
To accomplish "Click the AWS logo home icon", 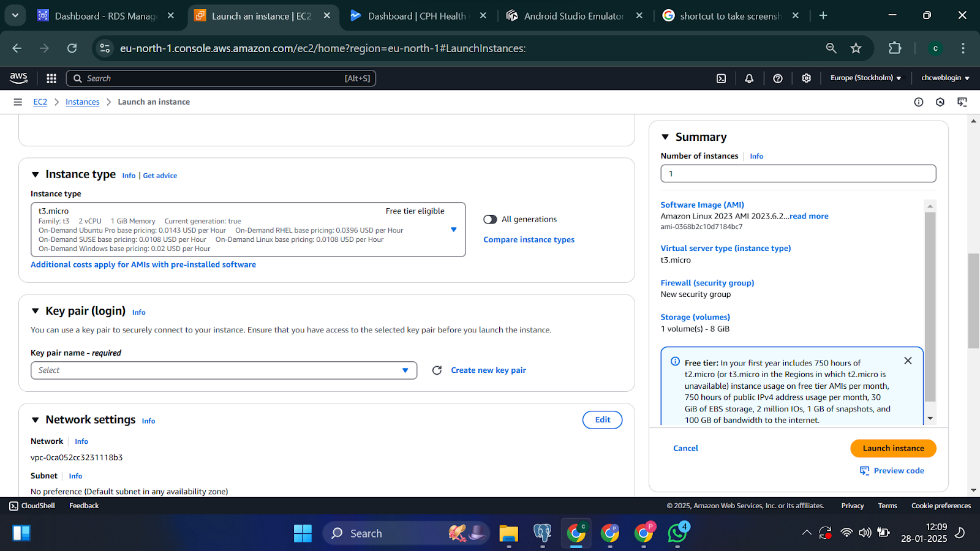I will tap(18, 78).
